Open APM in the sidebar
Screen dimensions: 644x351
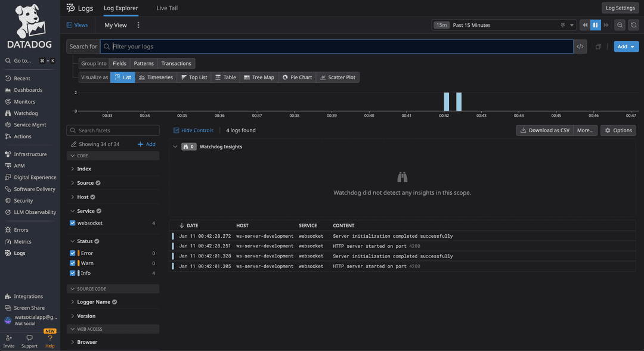[15, 166]
